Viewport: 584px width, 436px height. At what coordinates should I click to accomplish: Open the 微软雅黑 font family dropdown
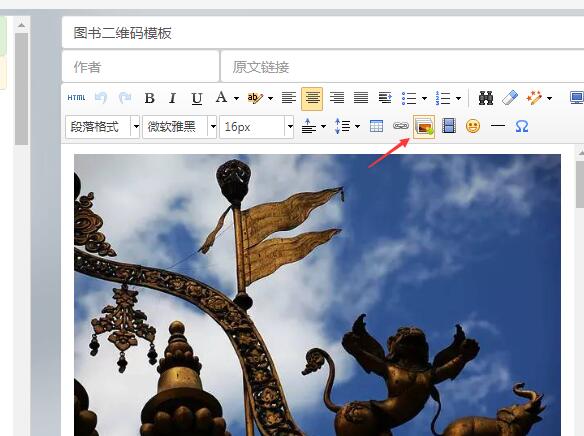tap(213, 127)
